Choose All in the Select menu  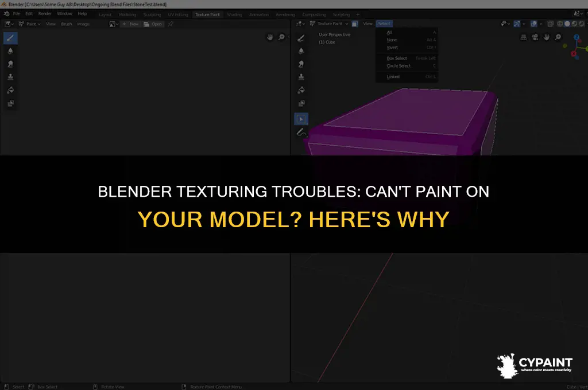407,33
